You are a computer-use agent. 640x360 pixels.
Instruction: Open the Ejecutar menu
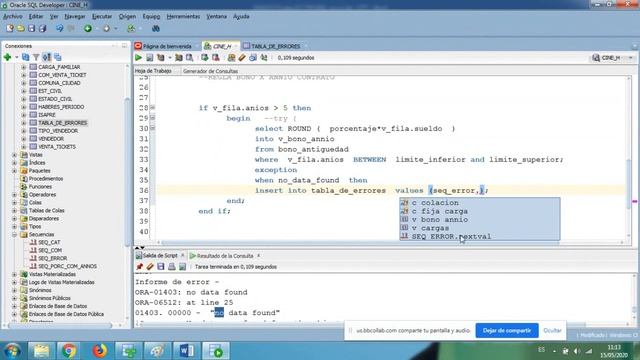pos(102,16)
